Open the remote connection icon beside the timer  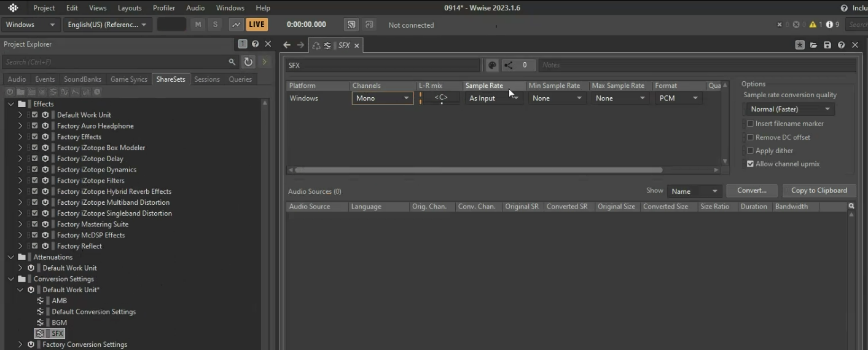(351, 25)
